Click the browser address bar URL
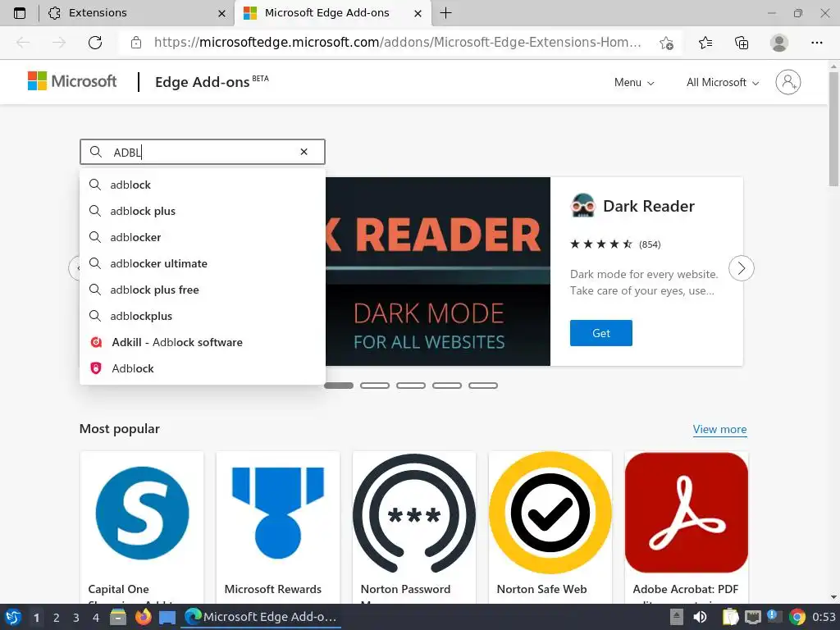Screen dimensions: 840x630 pos(398,43)
